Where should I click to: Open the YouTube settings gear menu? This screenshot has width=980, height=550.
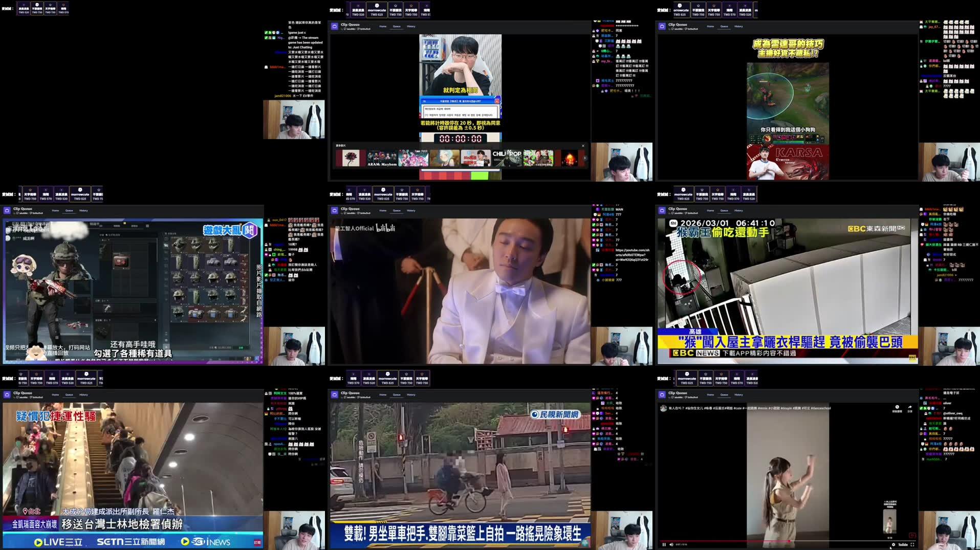(x=894, y=544)
